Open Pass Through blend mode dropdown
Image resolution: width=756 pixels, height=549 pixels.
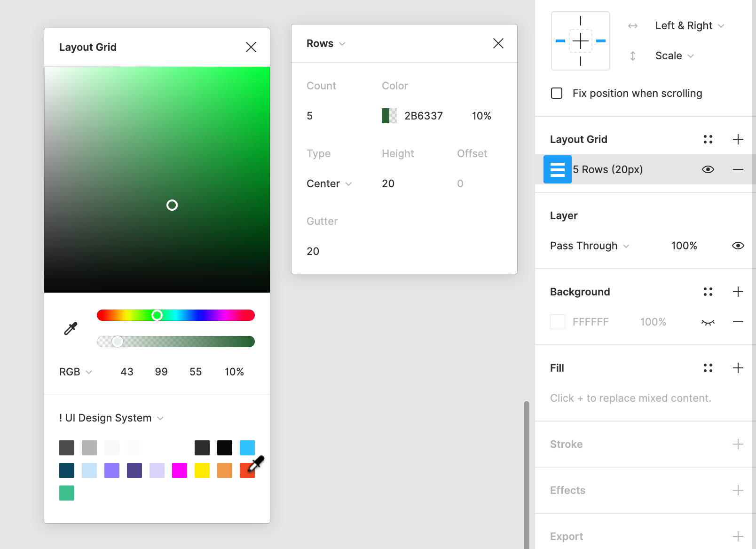(590, 246)
